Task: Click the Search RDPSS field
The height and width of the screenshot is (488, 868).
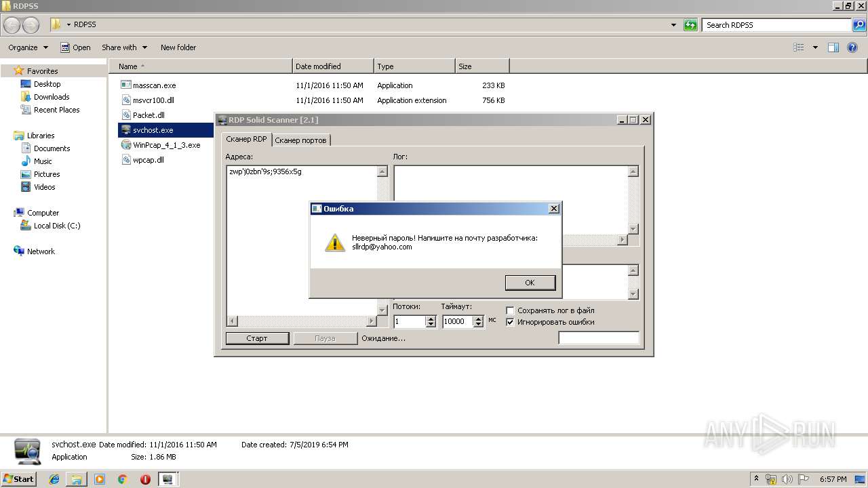Action: pyautogui.click(x=777, y=25)
